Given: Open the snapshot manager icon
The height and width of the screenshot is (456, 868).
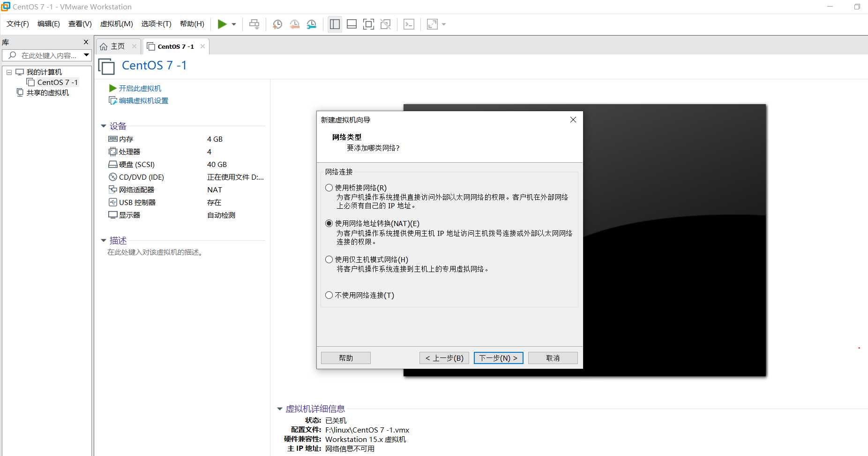Looking at the screenshot, I should (312, 24).
